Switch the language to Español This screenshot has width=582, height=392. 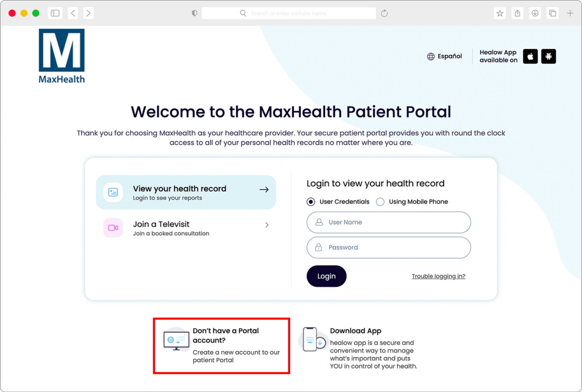pos(450,57)
